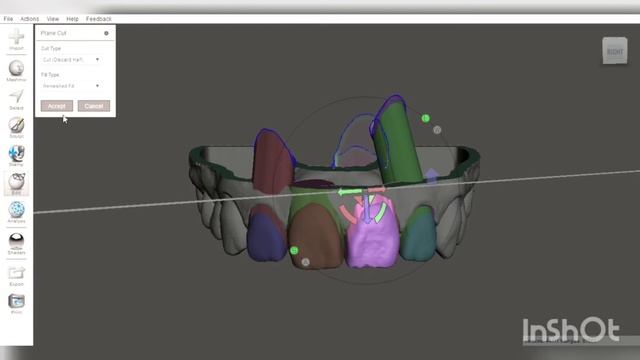Screen dimensions: 640x360
Task: Open the Stamp tool
Action: pyautogui.click(x=16, y=156)
